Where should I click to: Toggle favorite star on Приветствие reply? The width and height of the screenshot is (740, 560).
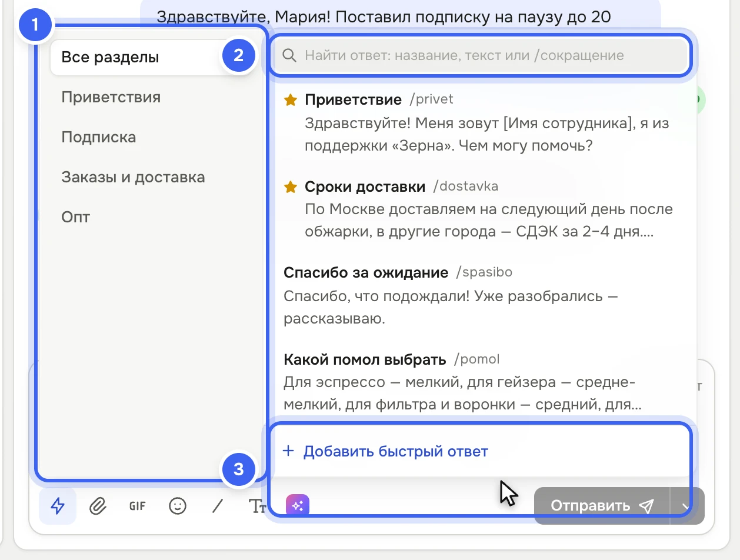[290, 99]
